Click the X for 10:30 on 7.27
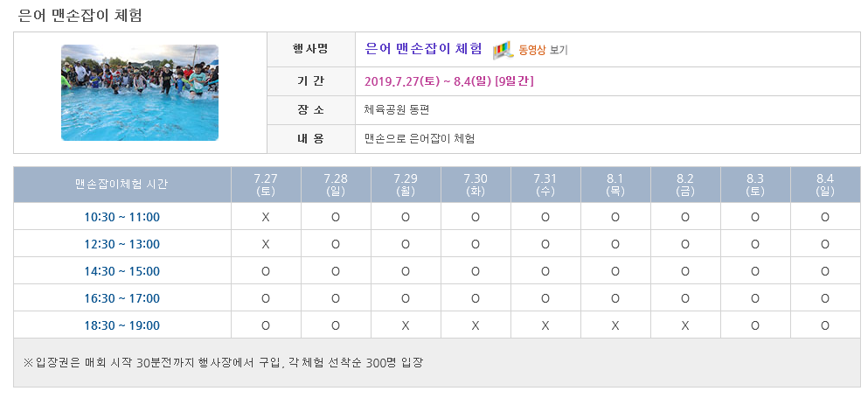This screenshot has width=868, height=398. point(266,217)
